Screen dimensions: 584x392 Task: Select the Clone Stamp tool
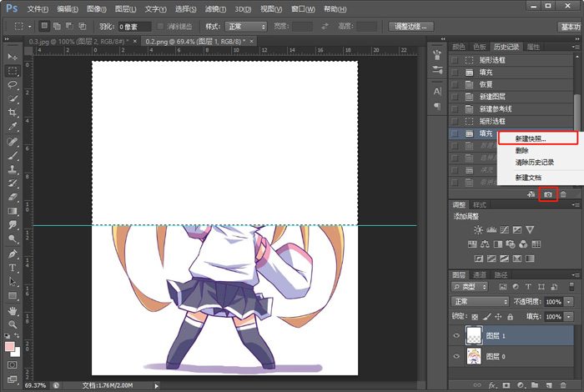tap(13, 169)
